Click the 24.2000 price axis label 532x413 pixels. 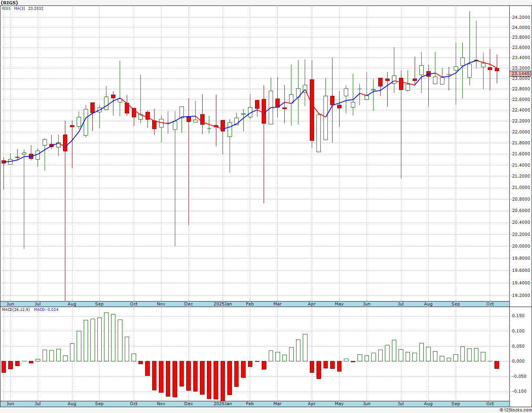tap(520, 17)
